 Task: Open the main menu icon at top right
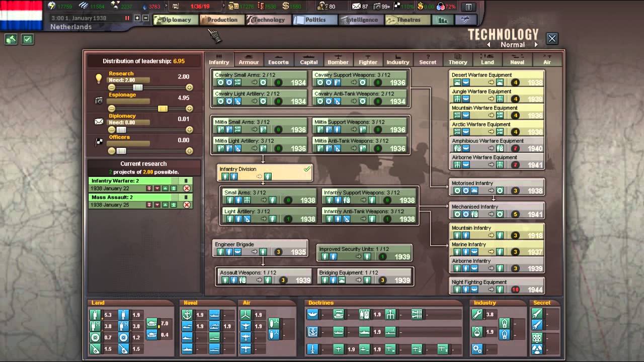[x=468, y=7]
